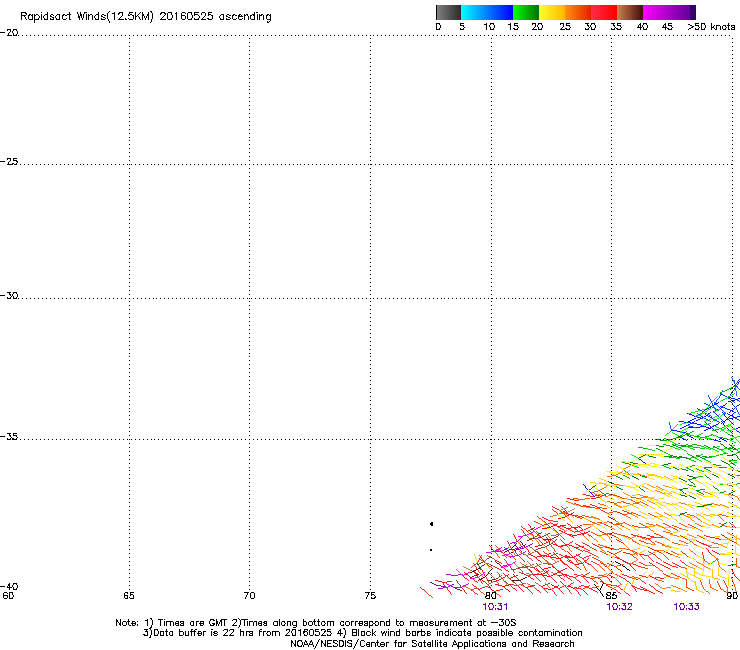Click the '60' longitude axis label

[8, 596]
